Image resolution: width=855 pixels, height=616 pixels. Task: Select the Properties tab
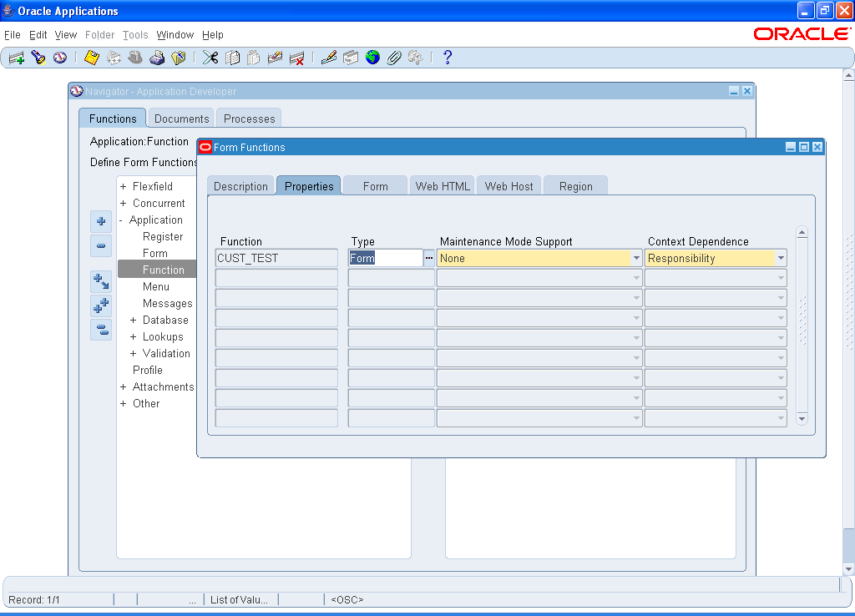pos(309,186)
